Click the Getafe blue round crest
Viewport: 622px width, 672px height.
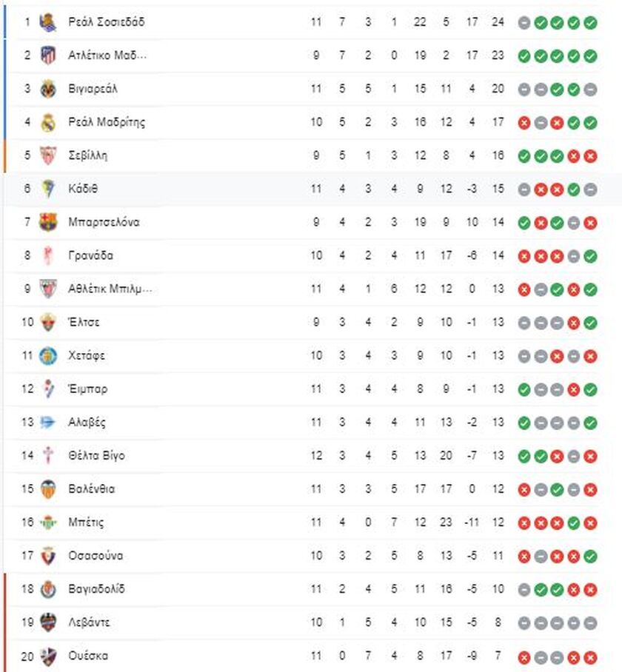coord(48,356)
